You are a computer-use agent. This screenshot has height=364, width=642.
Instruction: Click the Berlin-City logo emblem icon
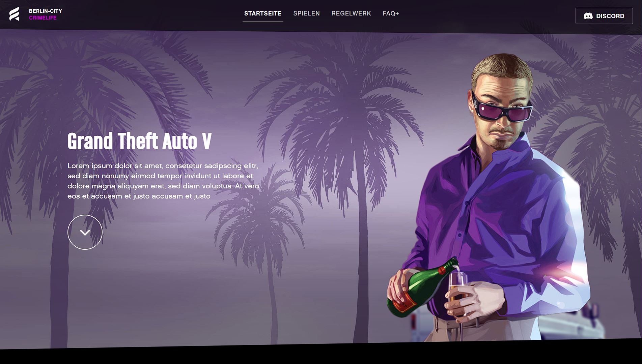(15, 14)
